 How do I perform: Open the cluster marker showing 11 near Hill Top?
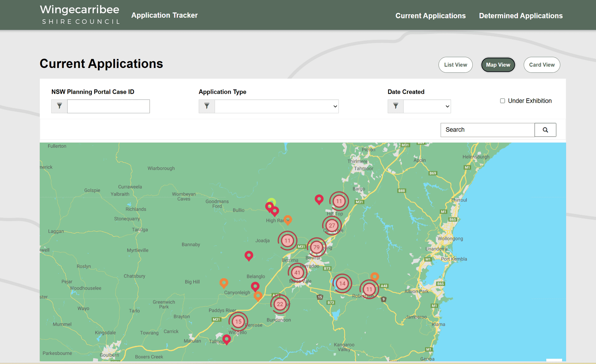click(x=339, y=201)
